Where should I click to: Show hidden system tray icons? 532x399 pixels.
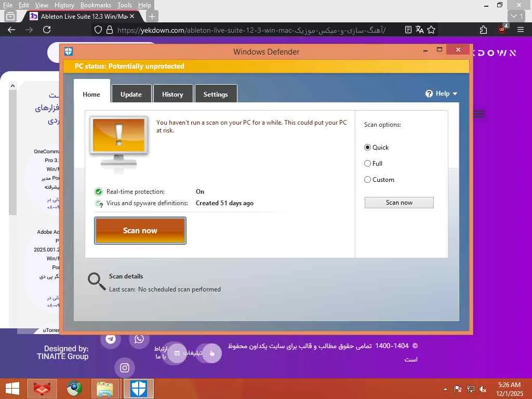coord(445,389)
